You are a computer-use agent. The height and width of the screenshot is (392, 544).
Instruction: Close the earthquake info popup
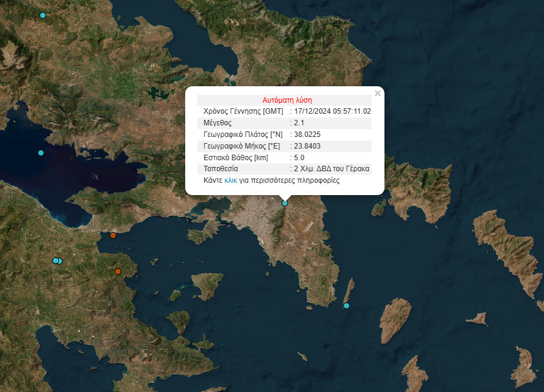click(x=377, y=94)
